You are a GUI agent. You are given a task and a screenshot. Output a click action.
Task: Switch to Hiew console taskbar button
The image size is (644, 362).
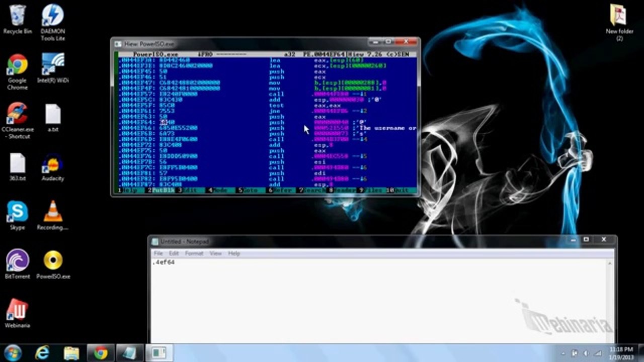(159, 353)
